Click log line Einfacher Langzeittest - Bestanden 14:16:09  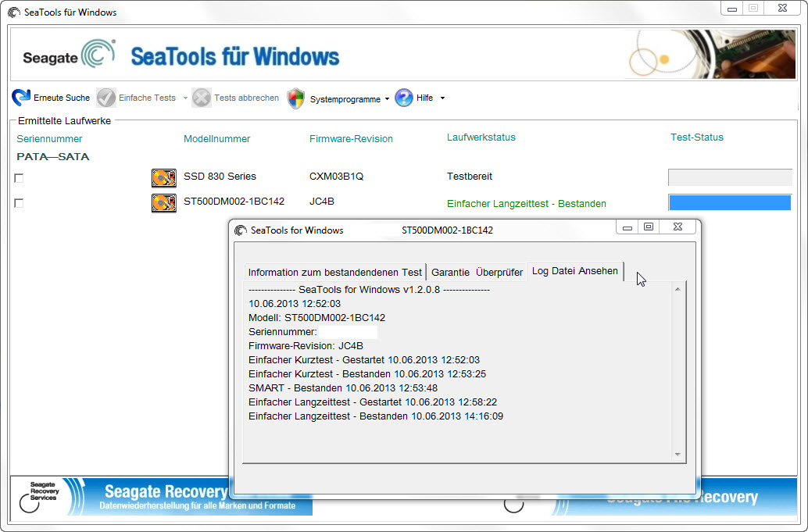(376, 416)
